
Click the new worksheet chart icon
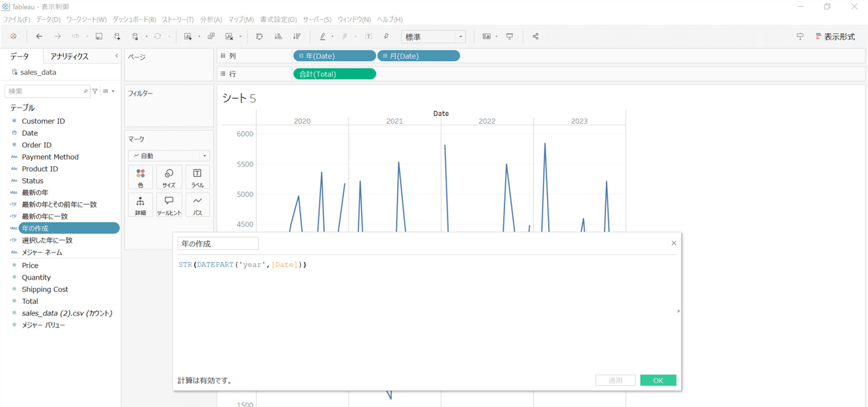[188, 36]
